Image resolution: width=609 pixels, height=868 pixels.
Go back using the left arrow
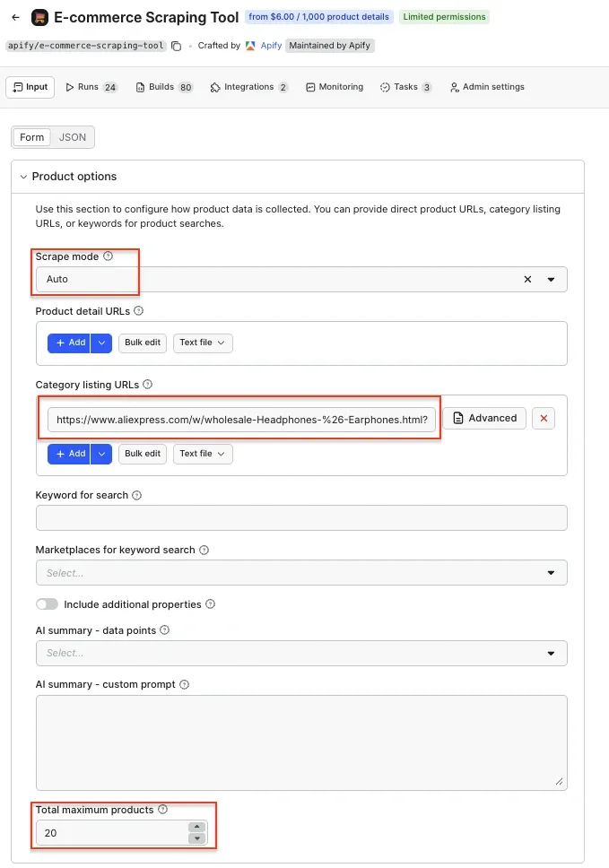click(x=15, y=17)
